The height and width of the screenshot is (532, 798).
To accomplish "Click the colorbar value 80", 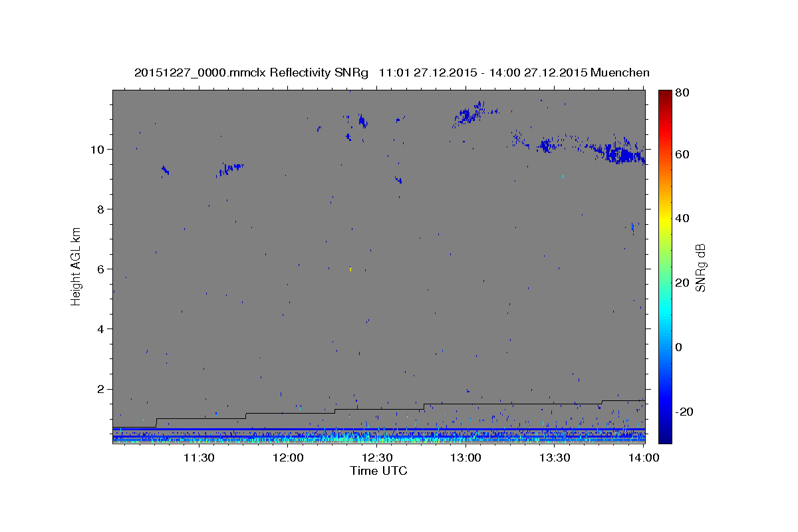I will click(683, 93).
